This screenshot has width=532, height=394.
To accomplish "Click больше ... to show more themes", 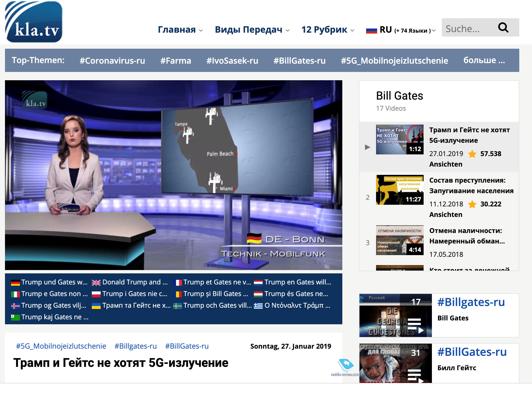I will click(x=484, y=60).
